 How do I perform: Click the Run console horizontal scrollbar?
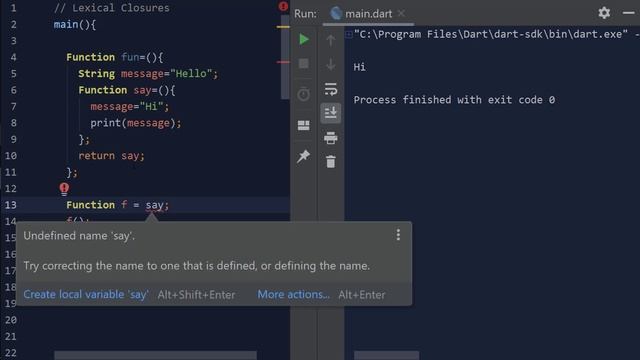coord(386,356)
